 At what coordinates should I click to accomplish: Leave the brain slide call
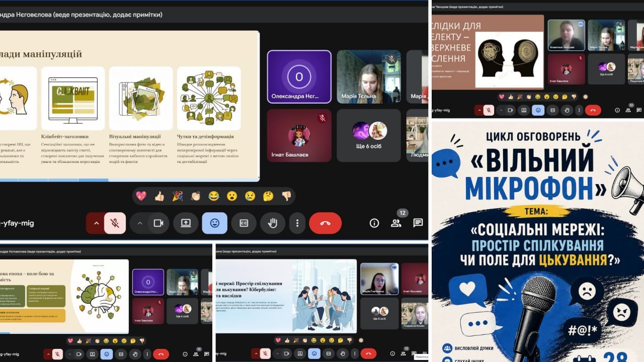161,354
